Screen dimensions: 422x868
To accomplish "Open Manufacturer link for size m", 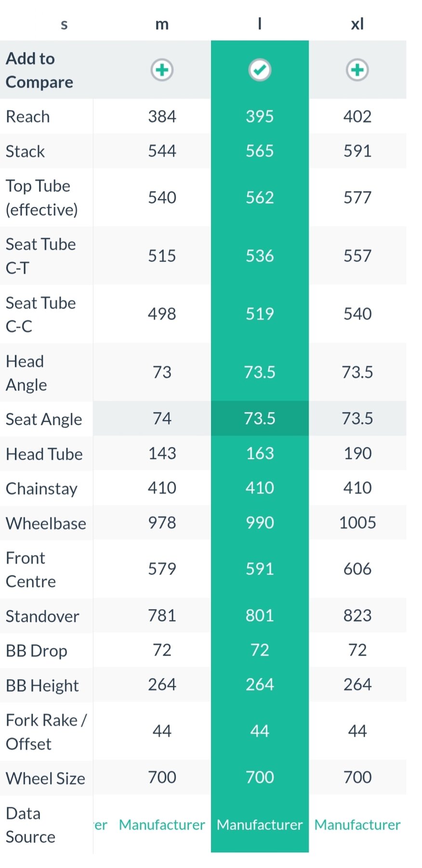I will [162, 825].
